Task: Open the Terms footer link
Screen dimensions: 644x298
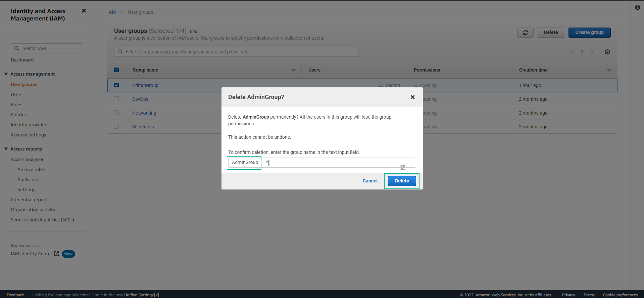Action: pyautogui.click(x=589, y=295)
